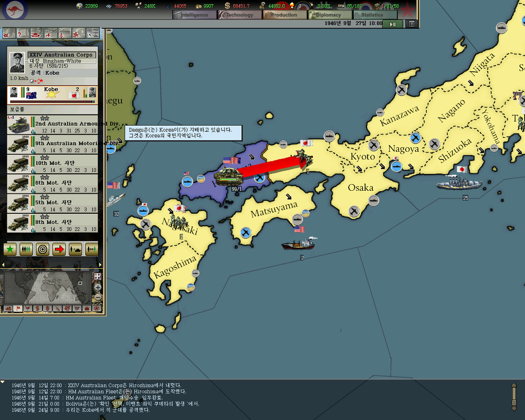The image size is (525, 420).
Task: Click blue airbase icon in Matsuyama
Action: (x=246, y=232)
